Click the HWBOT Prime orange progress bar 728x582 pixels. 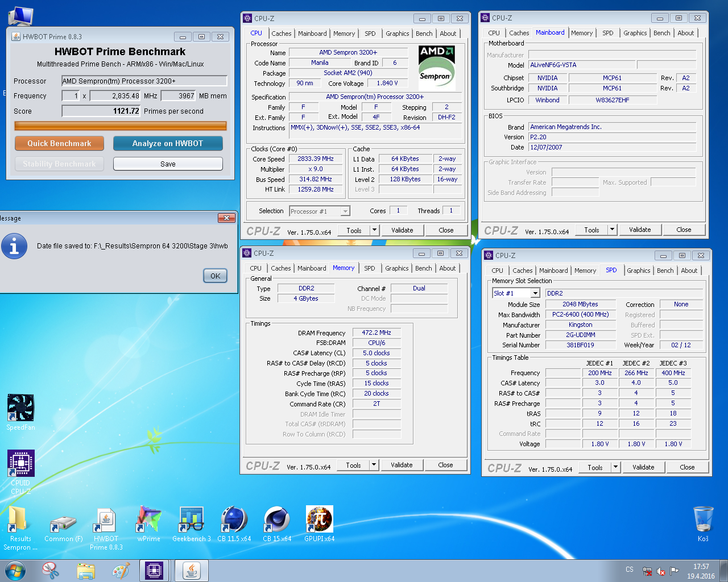tap(120, 126)
